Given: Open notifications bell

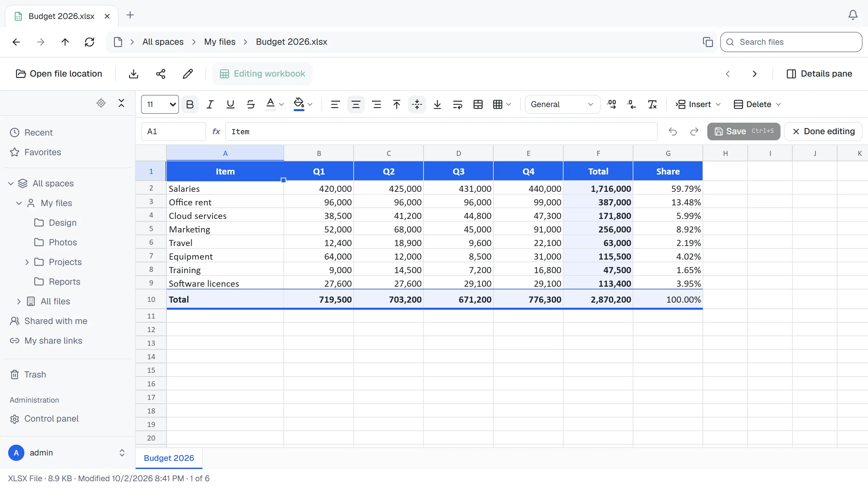Looking at the screenshot, I should [x=853, y=15].
